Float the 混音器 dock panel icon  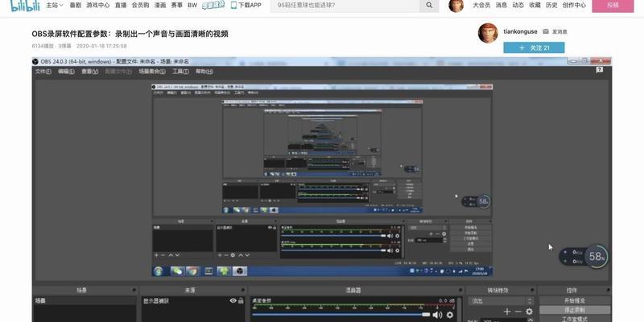pos(460,291)
